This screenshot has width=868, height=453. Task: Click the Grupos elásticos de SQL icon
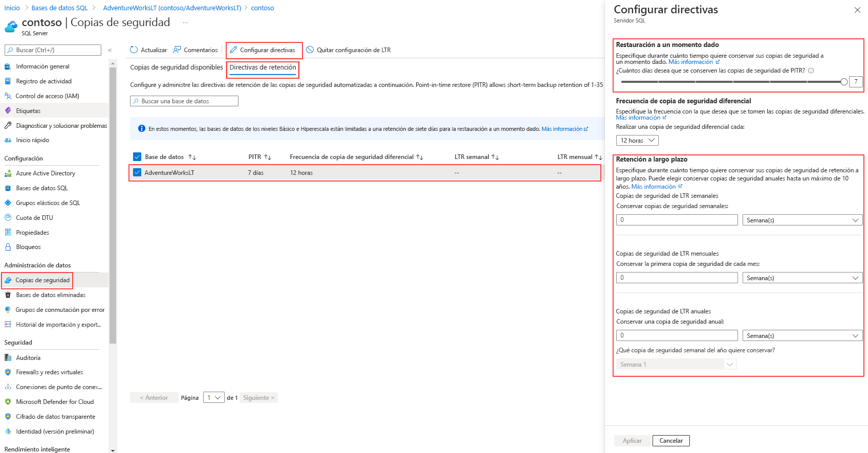(8, 203)
